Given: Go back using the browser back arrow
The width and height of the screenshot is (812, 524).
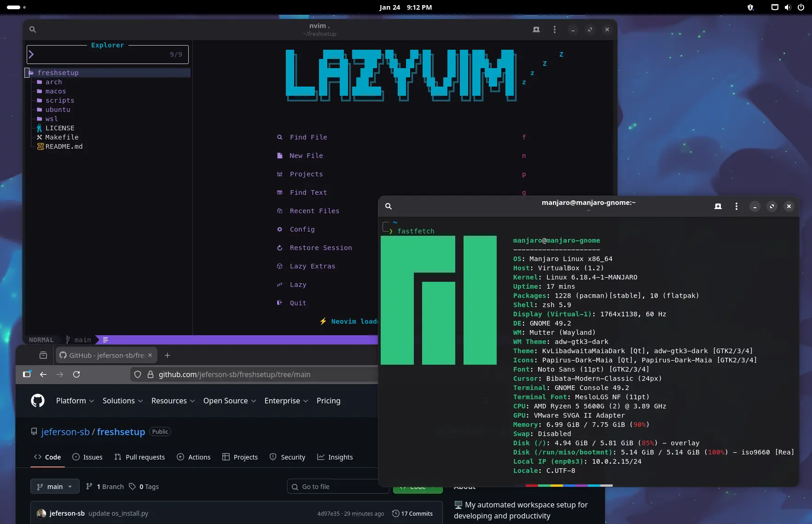Looking at the screenshot, I should point(43,374).
